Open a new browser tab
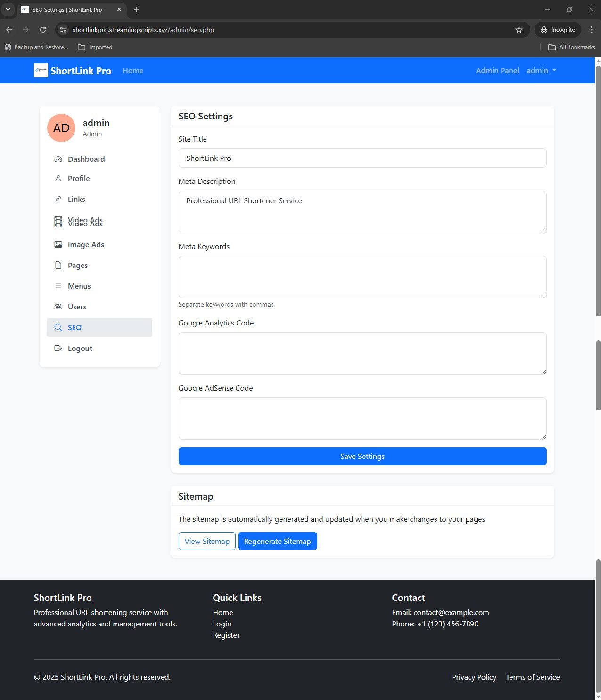Image resolution: width=601 pixels, height=700 pixels. (136, 9)
